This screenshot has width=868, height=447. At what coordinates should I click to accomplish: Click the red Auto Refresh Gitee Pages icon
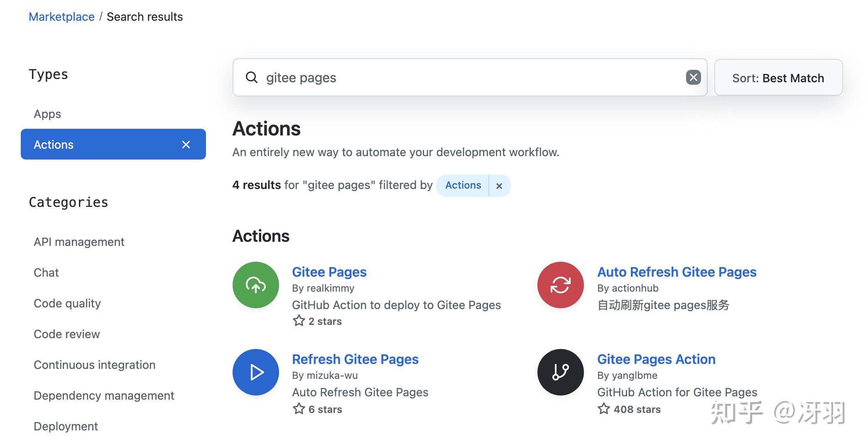click(x=560, y=285)
